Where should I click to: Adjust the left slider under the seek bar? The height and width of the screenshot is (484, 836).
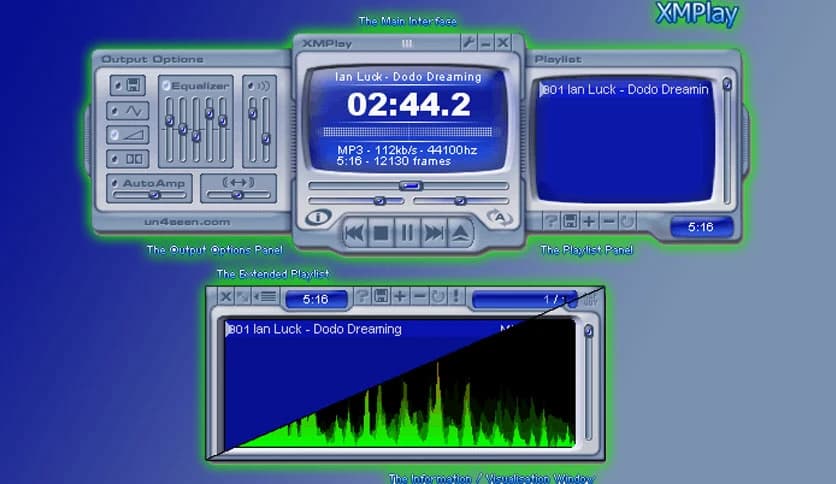pyautogui.click(x=356, y=201)
